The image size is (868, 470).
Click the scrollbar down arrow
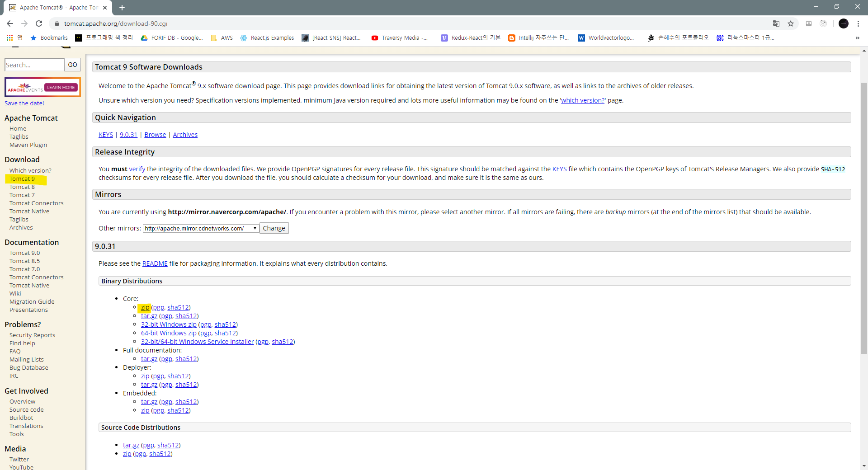point(864,466)
